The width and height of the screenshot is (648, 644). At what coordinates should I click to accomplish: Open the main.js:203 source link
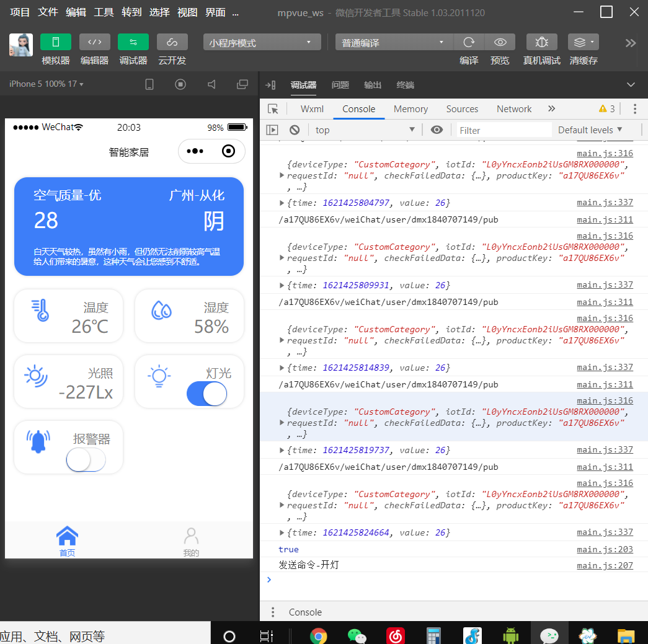[x=605, y=549]
